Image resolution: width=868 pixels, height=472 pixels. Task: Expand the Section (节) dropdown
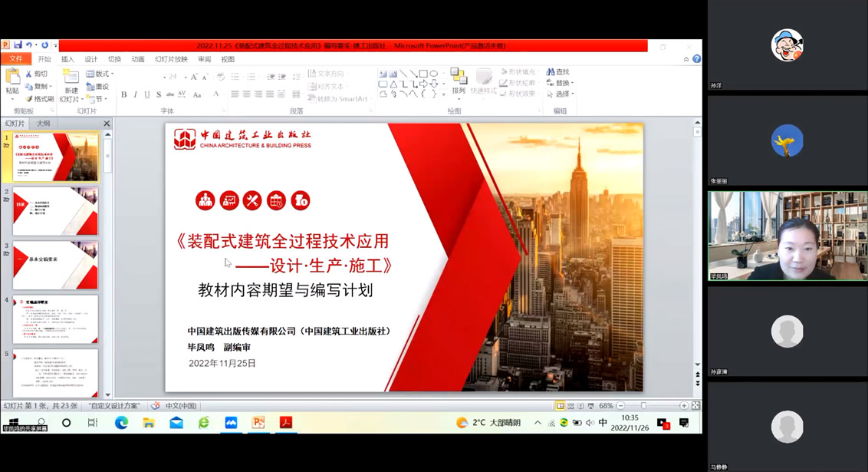point(106,99)
